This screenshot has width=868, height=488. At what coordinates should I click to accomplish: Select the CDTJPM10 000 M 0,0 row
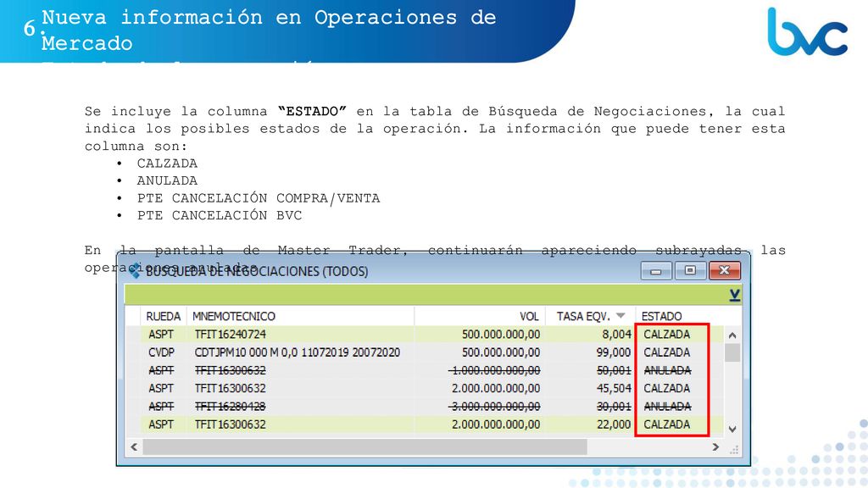[x=424, y=352]
